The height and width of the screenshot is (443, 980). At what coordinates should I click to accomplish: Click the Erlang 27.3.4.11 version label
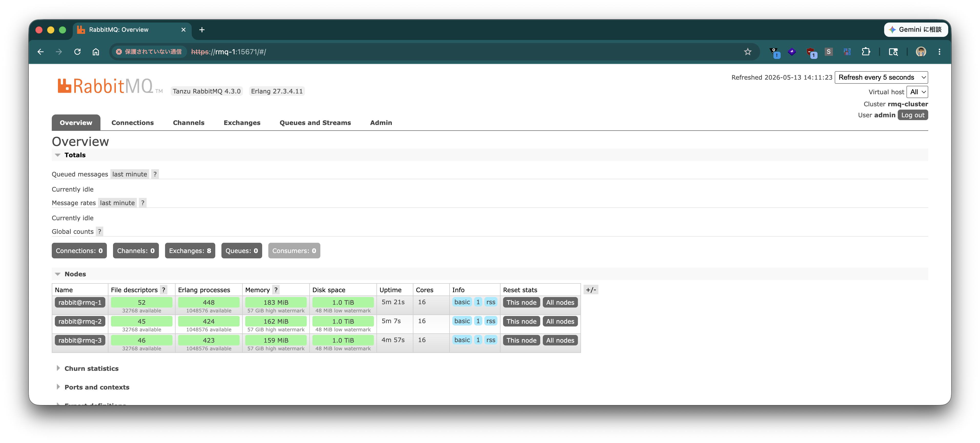277,91
